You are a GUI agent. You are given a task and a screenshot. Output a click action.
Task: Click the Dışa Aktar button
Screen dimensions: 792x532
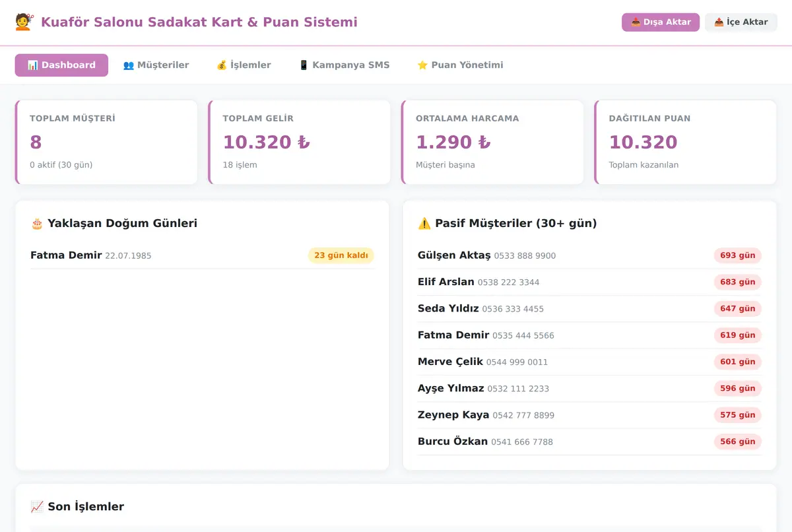[661, 22]
